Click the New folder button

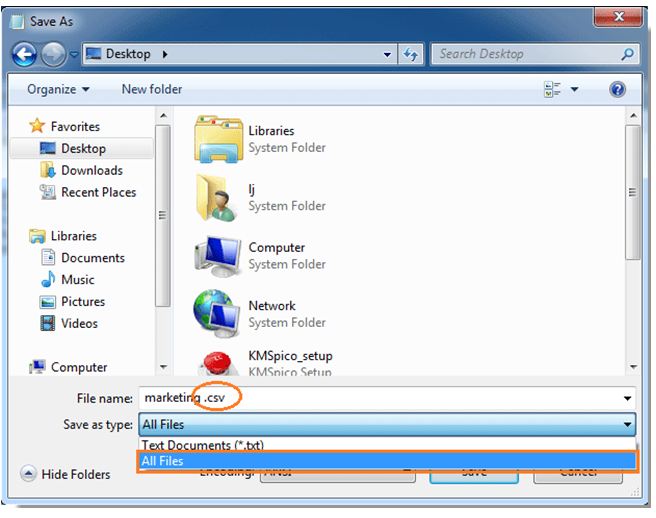(152, 90)
